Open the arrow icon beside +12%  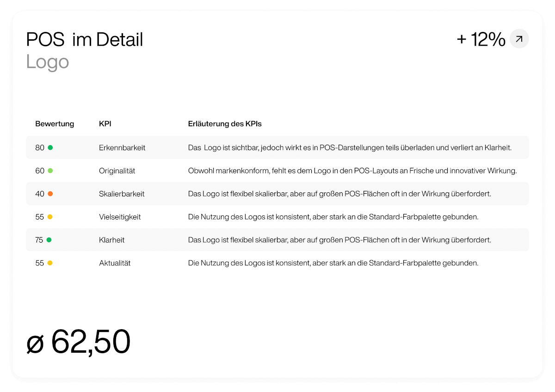click(x=519, y=39)
